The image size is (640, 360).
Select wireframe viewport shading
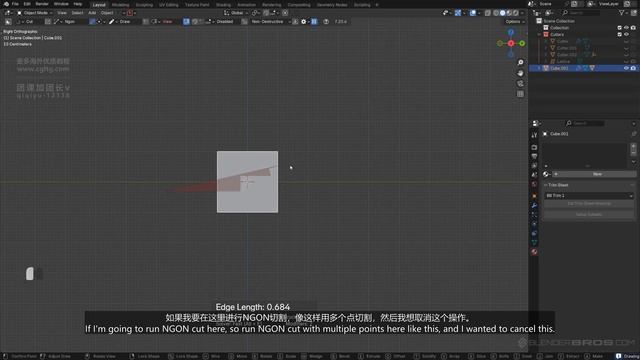coord(496,13)
